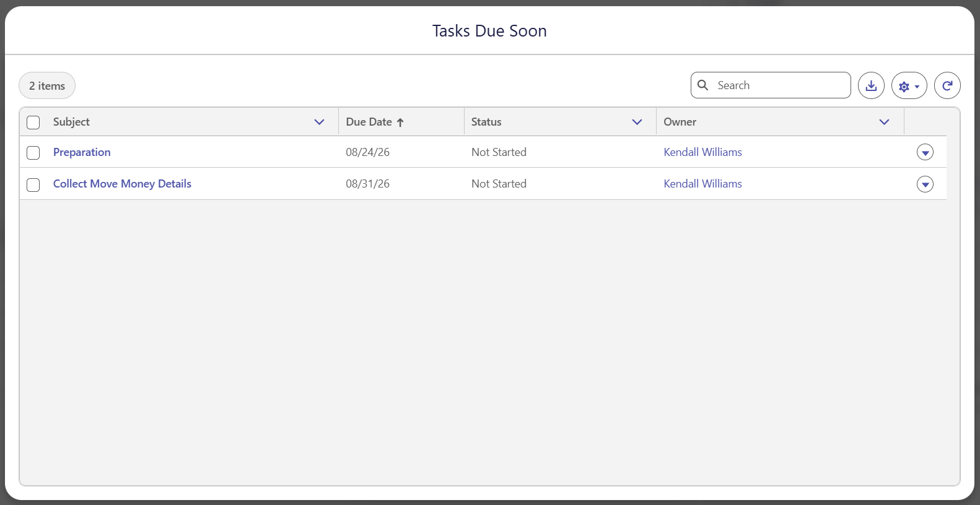Click the Status column header label
This screenshot has width=980, height=505.
[486, 122]
